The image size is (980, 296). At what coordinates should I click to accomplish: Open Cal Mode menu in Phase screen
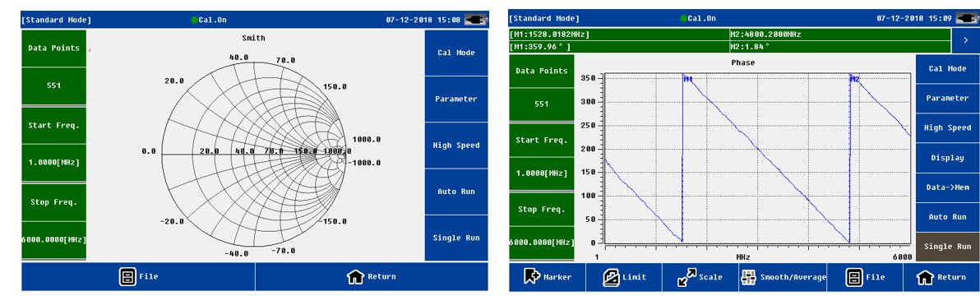coord(947,69)
